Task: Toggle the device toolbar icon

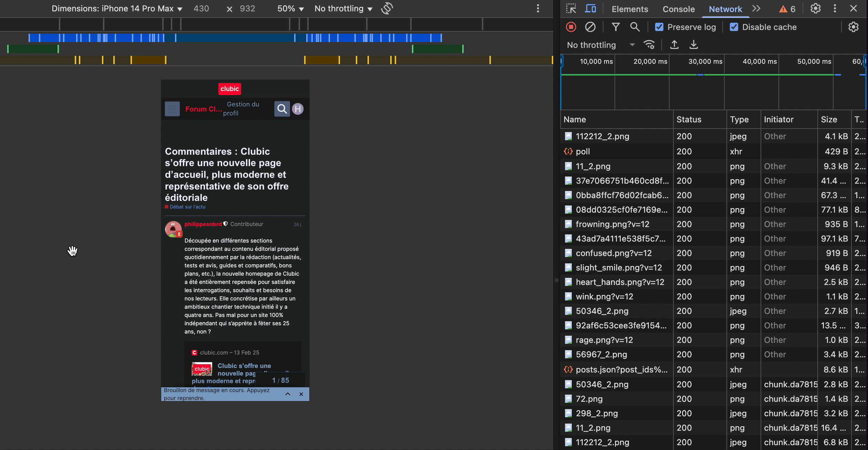Action: (590, 9)
